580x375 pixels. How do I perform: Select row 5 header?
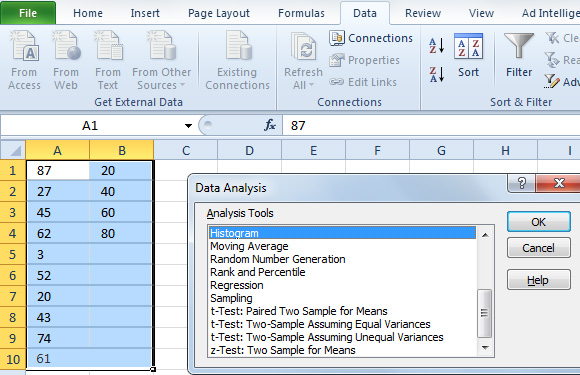point(13,254)
